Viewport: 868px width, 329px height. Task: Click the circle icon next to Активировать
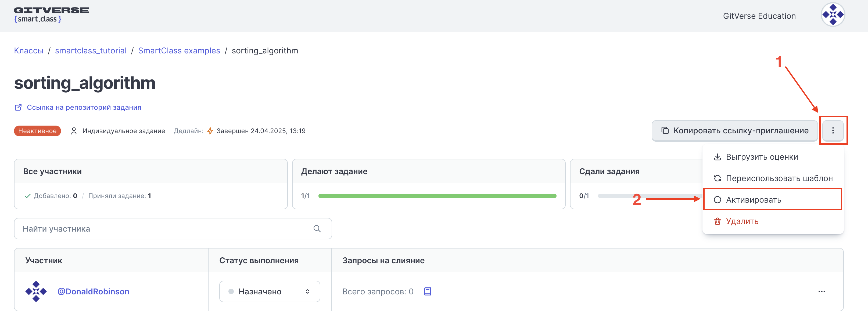click(x=718, y=200)
